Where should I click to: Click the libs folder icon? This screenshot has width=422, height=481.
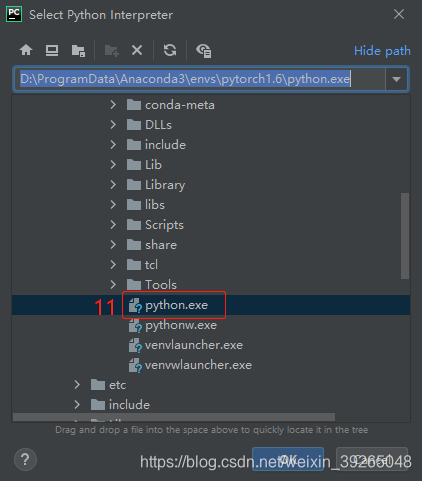tap(134, 205)
